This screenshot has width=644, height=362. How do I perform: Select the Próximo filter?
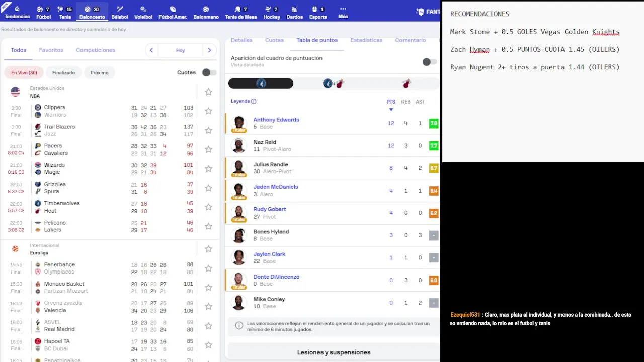point(99,73)
